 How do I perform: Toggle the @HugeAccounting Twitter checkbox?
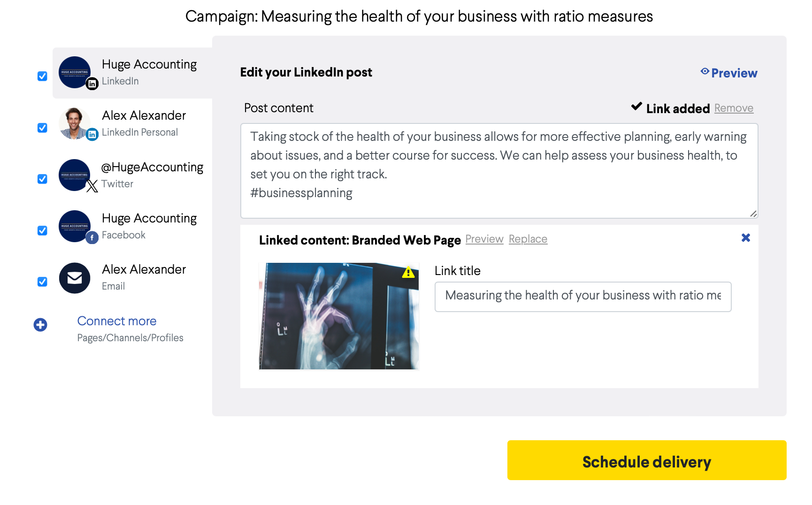(42, 179)
